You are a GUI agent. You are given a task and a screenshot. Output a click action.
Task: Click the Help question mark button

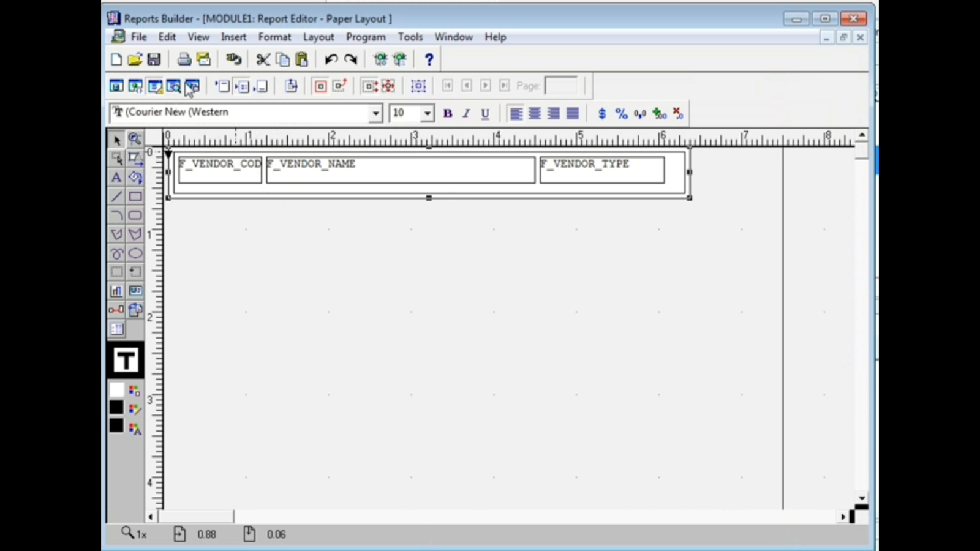[x=429, y=59]
